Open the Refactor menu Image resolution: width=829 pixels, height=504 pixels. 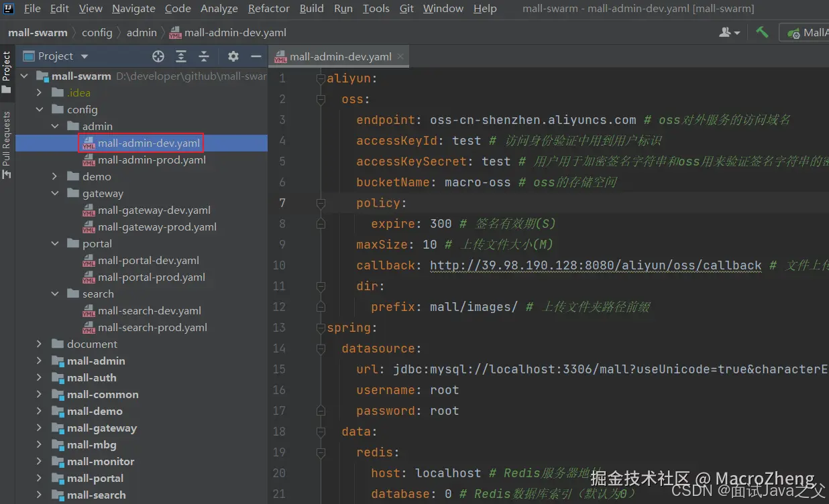269,9
